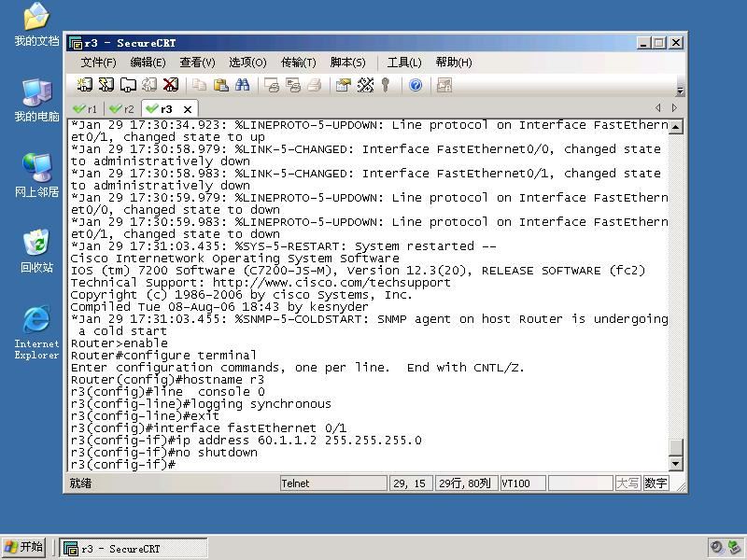Image resolution: width=747 pixels, height=560 pixels.
Task: Select the 回收站 recycle bin icon
Action: click(x=36, y=250)
